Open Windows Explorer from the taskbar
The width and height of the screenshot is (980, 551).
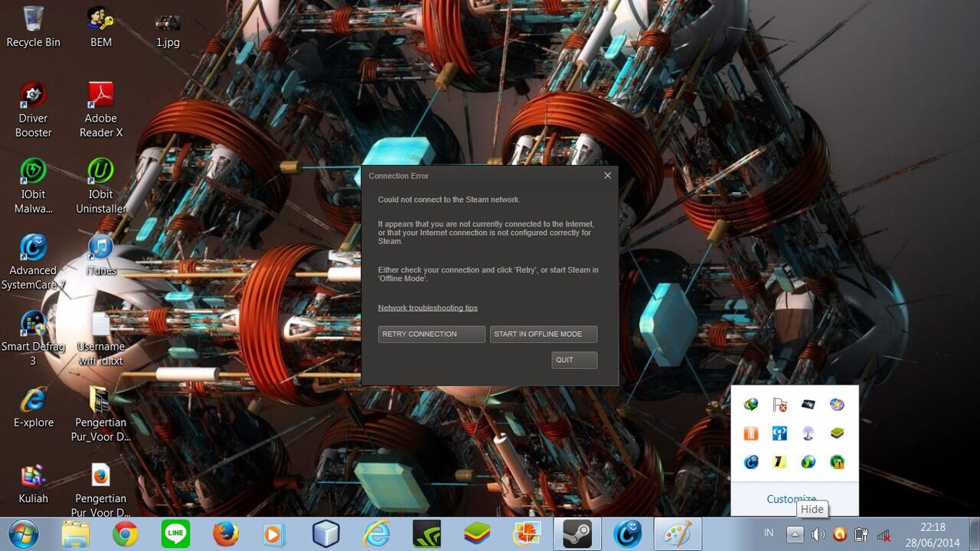point(75,534)
